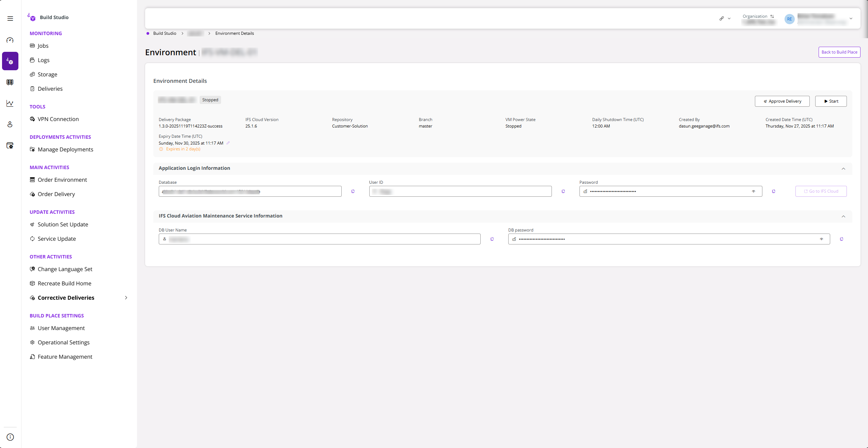
Task: Collapse IFS Cloud Aviation Maintenance Service section
Action: coord(843,216)
